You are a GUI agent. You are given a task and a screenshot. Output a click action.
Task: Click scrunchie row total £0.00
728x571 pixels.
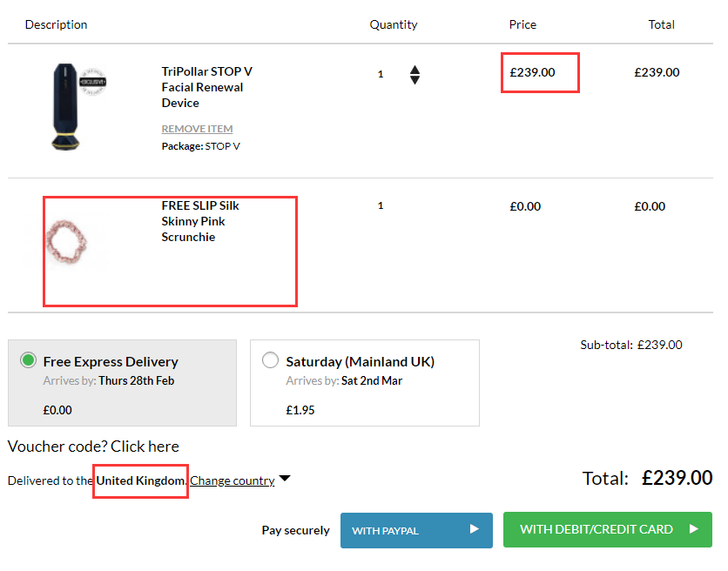coord(650,206)
